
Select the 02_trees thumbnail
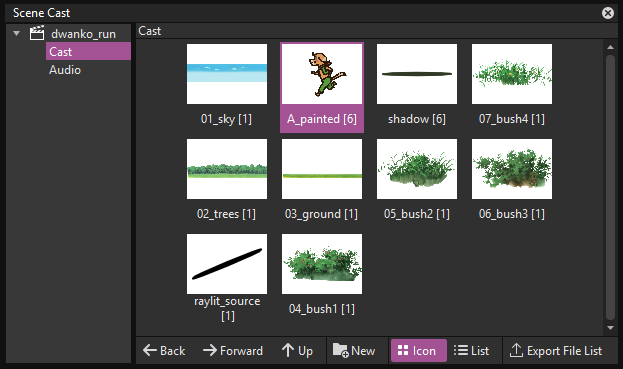pos(227,169)
